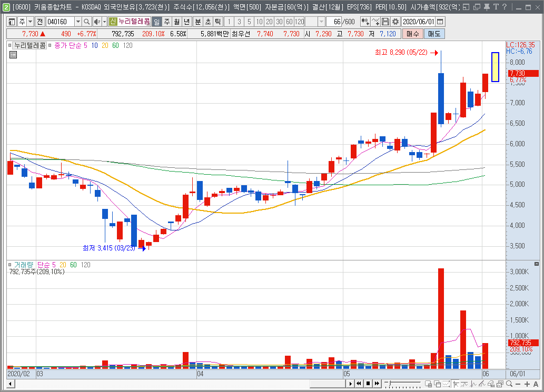Image resolution: width=544 pixels, height=392 pixels.
Task: Click the date field 2020/06/01
Action: pyautogui.click(x=419, y=22)
